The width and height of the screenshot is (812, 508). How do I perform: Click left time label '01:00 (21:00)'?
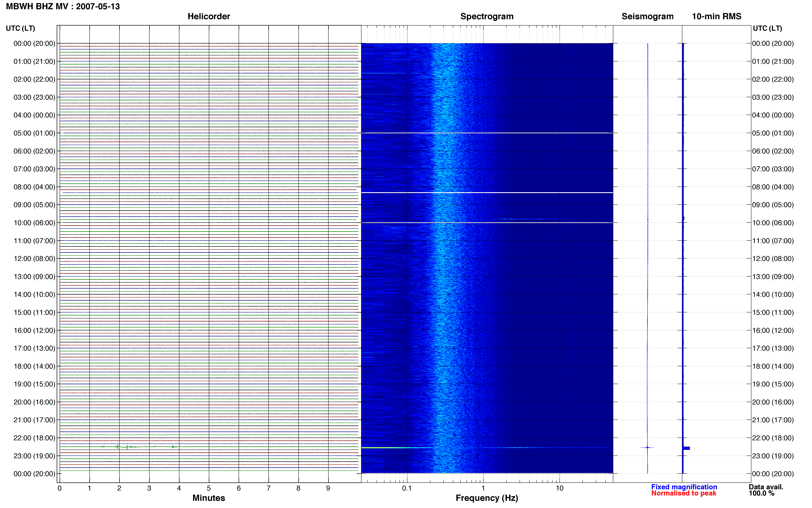[x=34, y=62]
